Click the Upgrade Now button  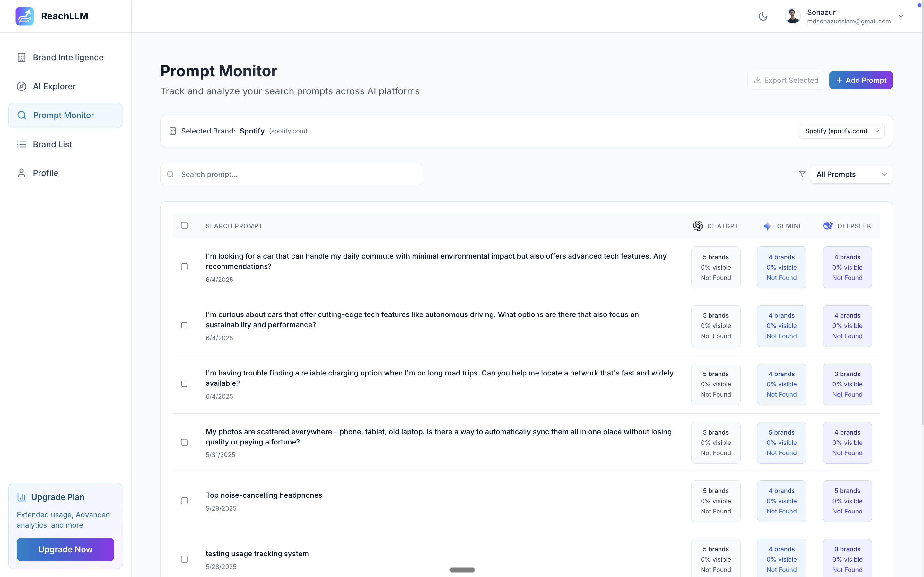[x=65, y=549]
